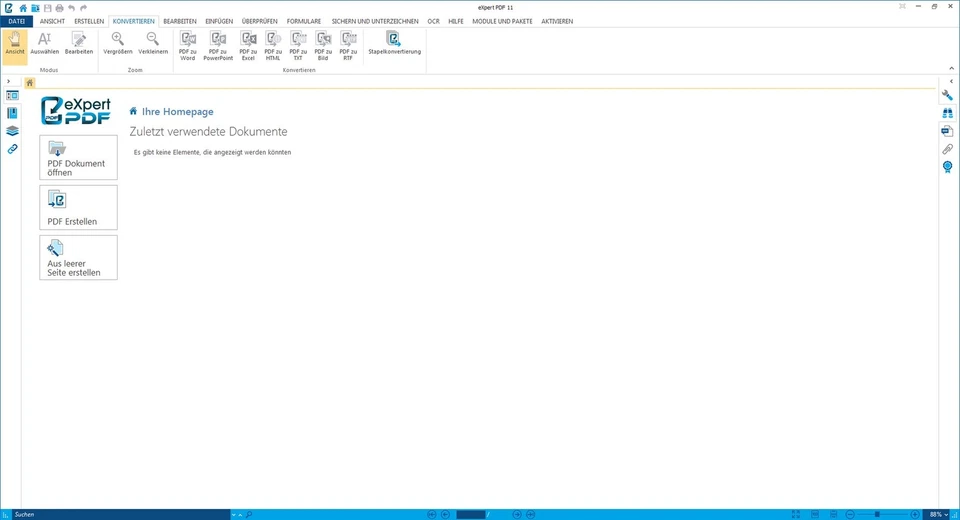The image size is (960, 520).
Task: Click the PDF Erstellen button
Action: click(78, 208)
